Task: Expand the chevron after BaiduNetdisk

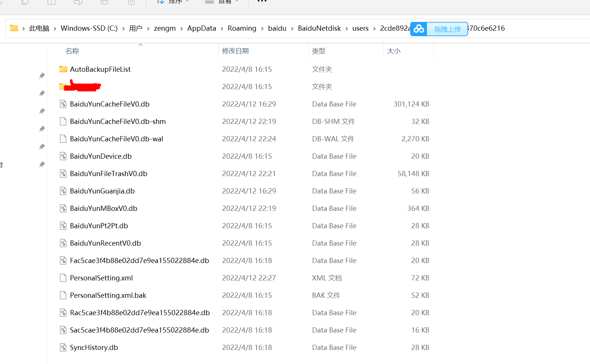Action: coord(347,28)
